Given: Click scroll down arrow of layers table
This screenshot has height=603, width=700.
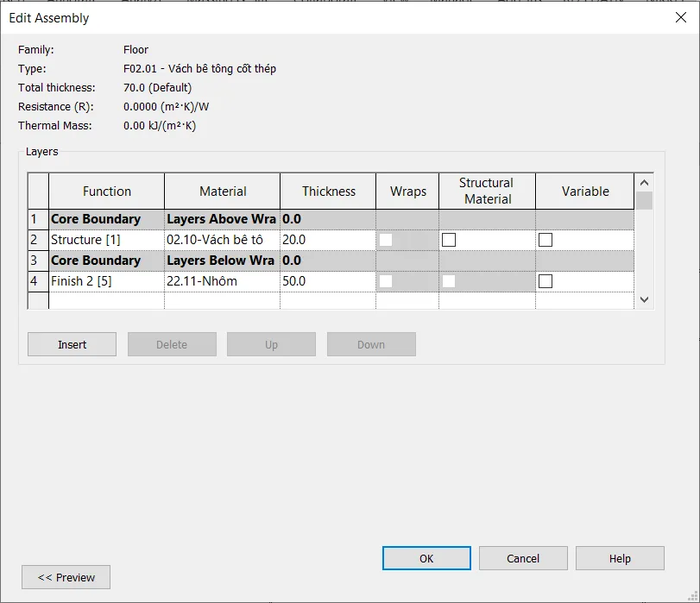Looking at the screenshot, I should (x=644, y=299).
